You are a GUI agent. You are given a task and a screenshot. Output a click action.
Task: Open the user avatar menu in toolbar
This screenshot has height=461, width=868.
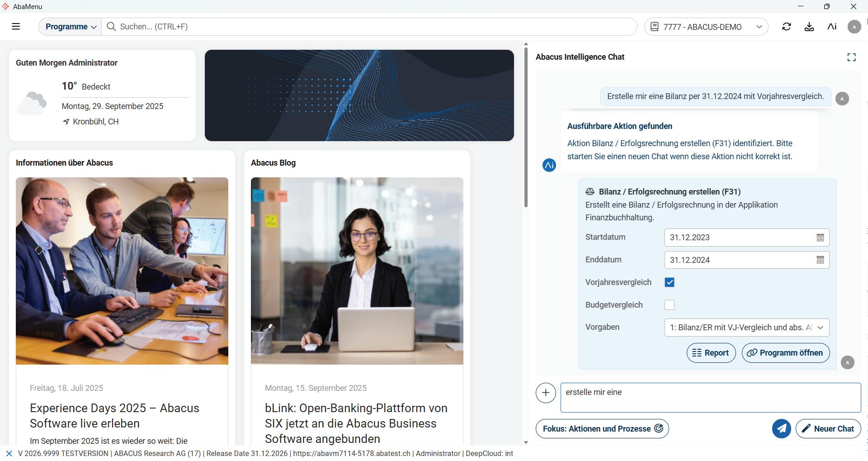pyautogui.click(x=854, y=27)
